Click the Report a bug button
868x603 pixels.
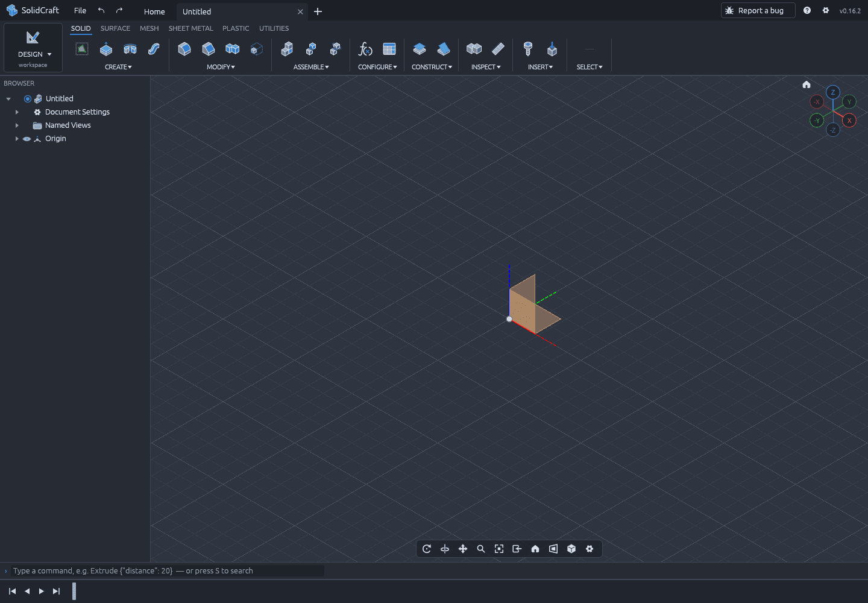758,10
